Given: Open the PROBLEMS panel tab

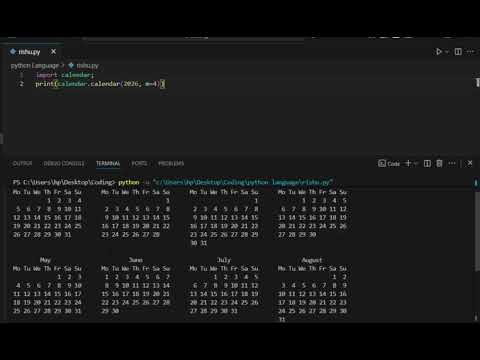Looking at the screenshot, I should pyautogui.click(x=171, y=163).
